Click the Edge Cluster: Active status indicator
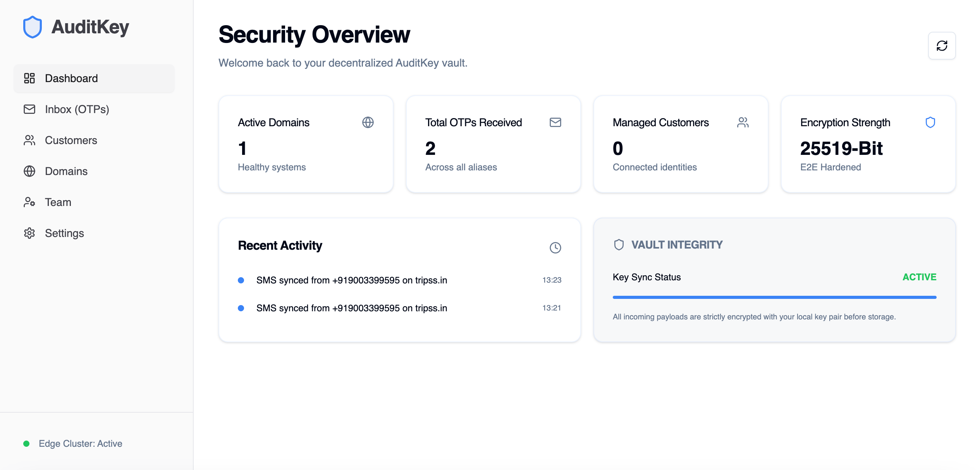Screen dimensions: 980x470 [80, 444]
